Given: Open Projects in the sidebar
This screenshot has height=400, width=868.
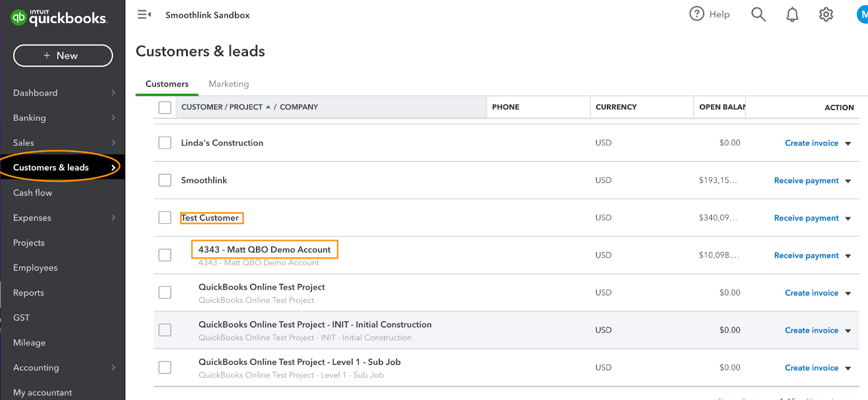Looking at the screenshot, I should 29,242.
